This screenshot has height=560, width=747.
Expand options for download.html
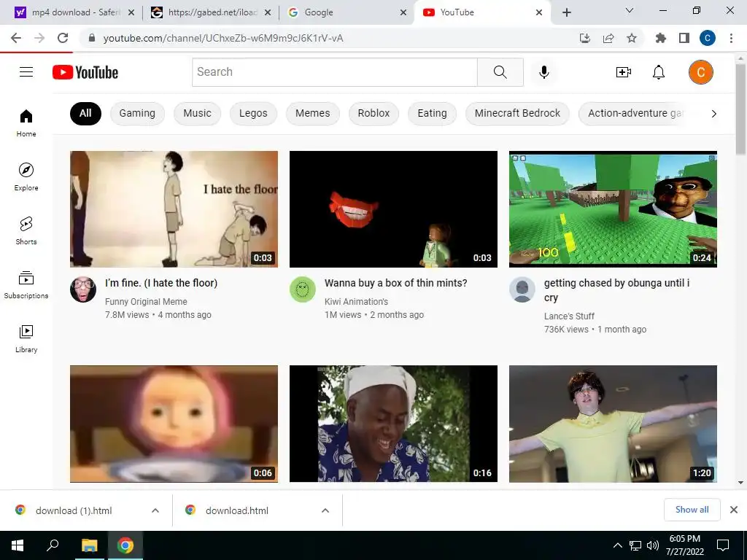(x=325, y=510)
